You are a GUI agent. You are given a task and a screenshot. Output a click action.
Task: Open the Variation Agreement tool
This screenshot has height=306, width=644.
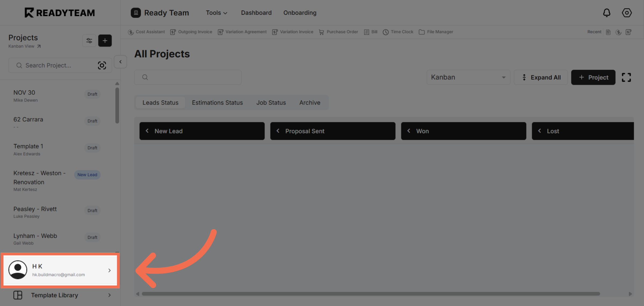coord(242,32)
